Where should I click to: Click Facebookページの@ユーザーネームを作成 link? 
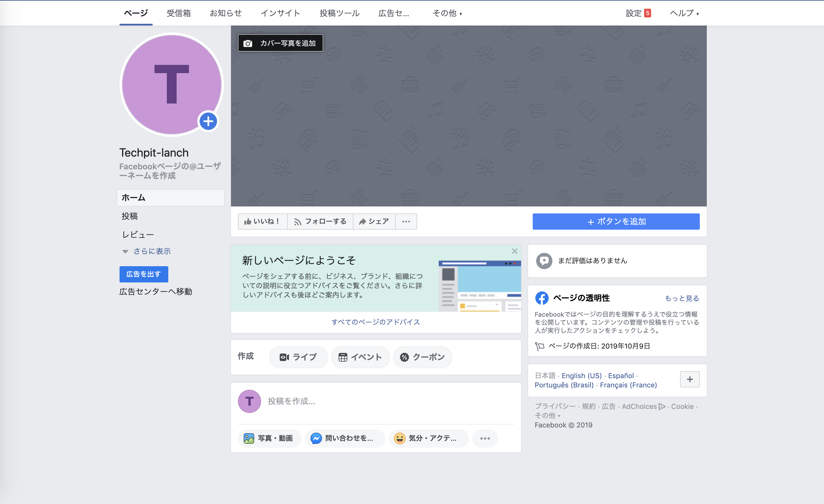point(170,171)
